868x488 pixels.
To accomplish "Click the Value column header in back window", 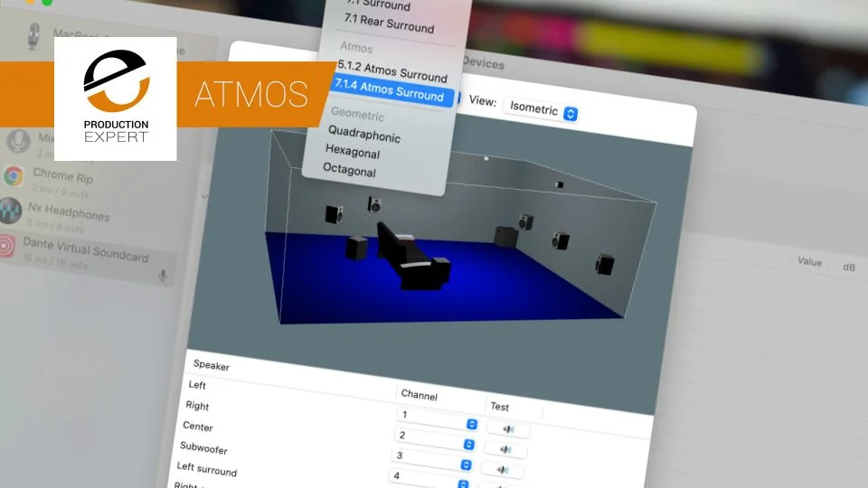I will (x=809, y=262).
